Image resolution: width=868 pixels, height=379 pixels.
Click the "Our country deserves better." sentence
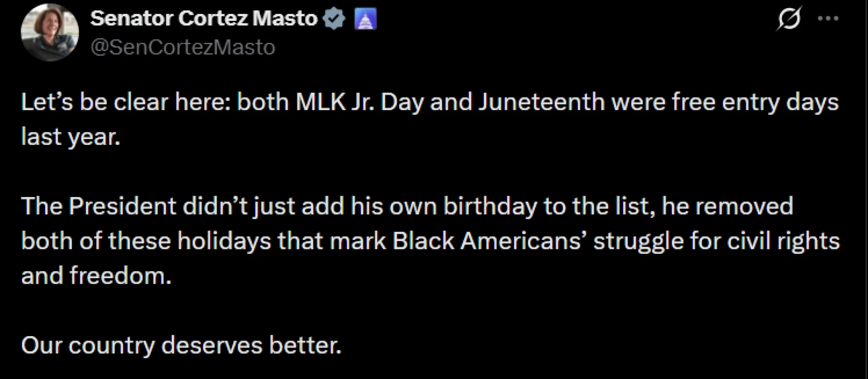181,346
